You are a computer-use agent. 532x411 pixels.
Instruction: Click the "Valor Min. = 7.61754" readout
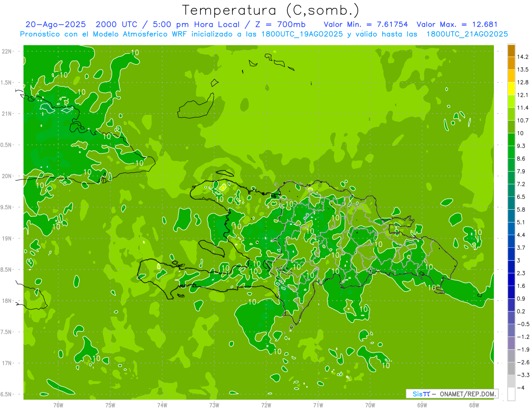366,24
